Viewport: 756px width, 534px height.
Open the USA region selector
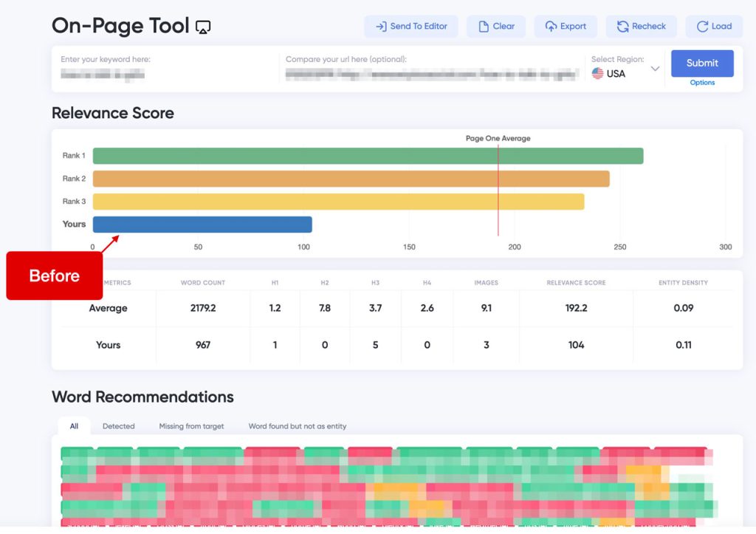coord(625,73)
